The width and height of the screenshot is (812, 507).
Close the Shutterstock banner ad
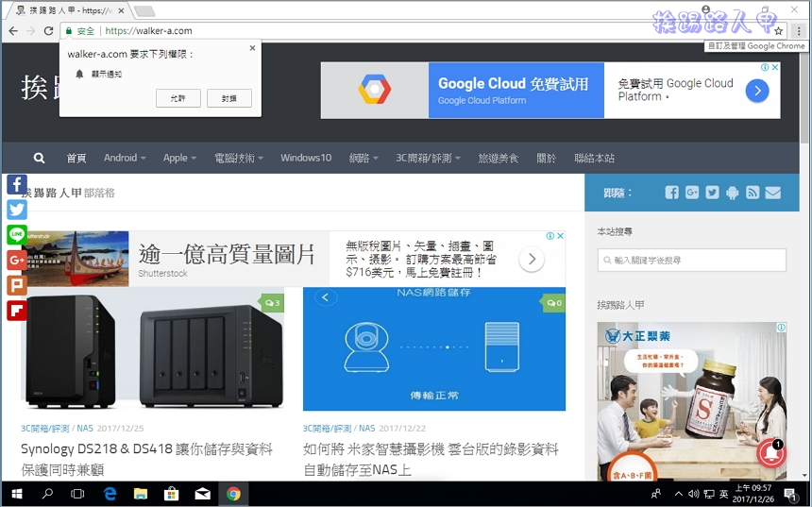click(x=560, y=236)
